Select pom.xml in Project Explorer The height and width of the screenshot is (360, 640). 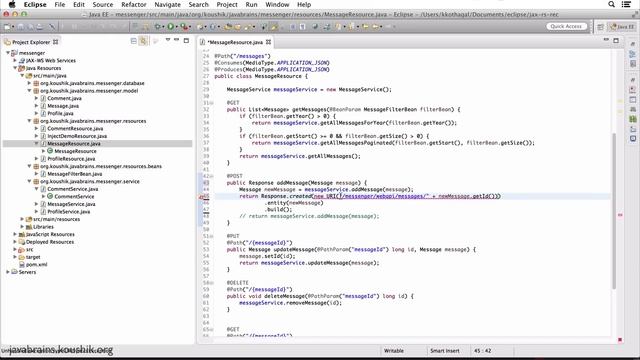(36, 264)
